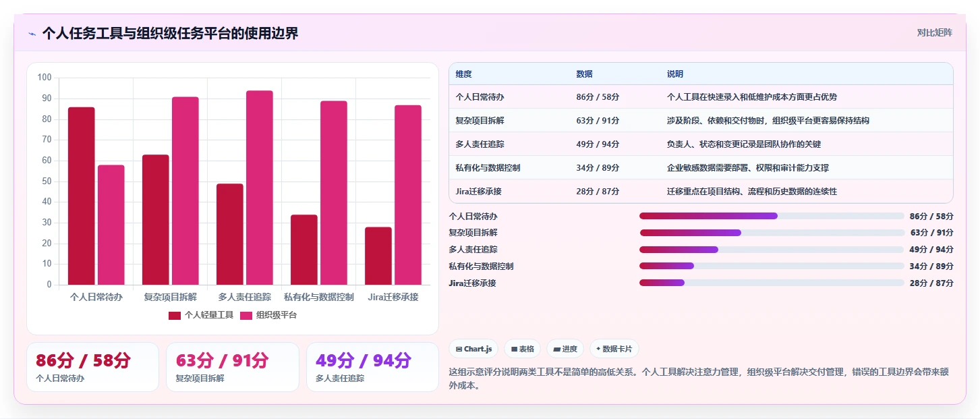This screenshot has height=419, width=980.
Task: Click the pink 个人日常待办 bar at 58
Action: [111, 225]
